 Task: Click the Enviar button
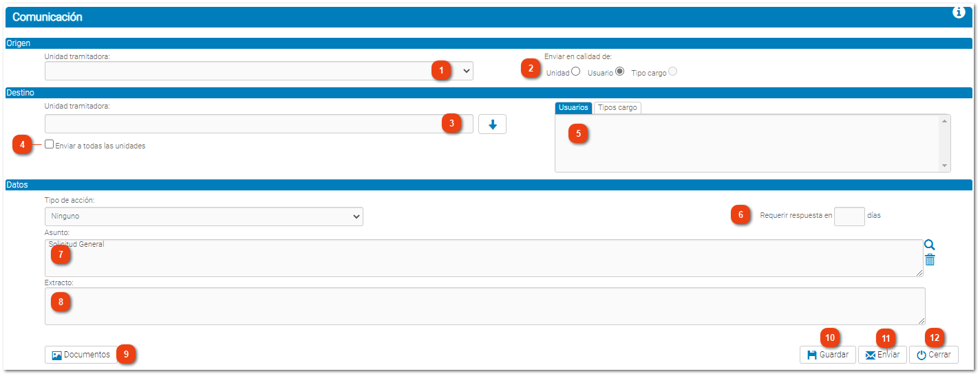click(882, 355)
